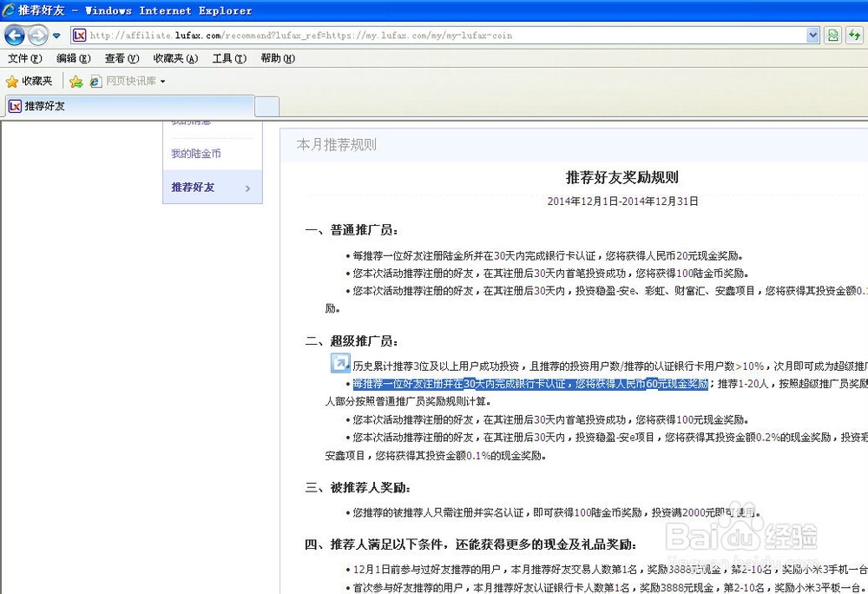868x594 pixels.
Task: Click the compatibility view page icon
Action: 832,36
